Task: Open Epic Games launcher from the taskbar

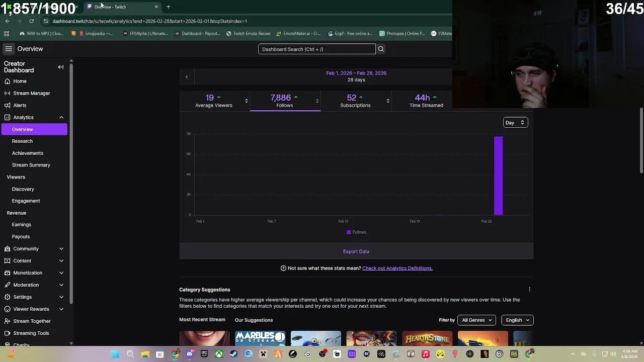Action: [x=204, y=354]
